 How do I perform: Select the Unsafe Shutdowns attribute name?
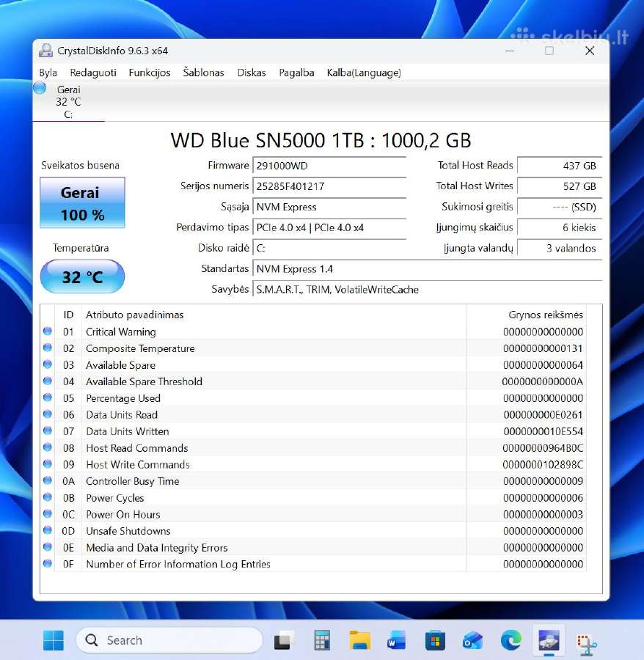click(128, 531)
